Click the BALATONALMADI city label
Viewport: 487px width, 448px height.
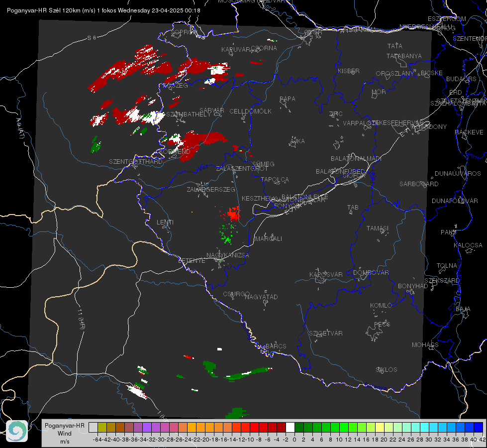pyautogui.click(x=356, y=159)
